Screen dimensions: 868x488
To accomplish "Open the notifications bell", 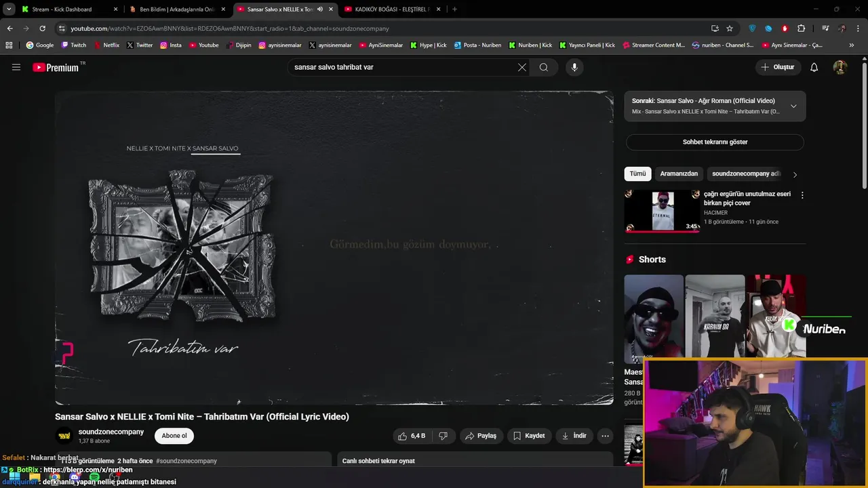I will [x=814, y=67].
